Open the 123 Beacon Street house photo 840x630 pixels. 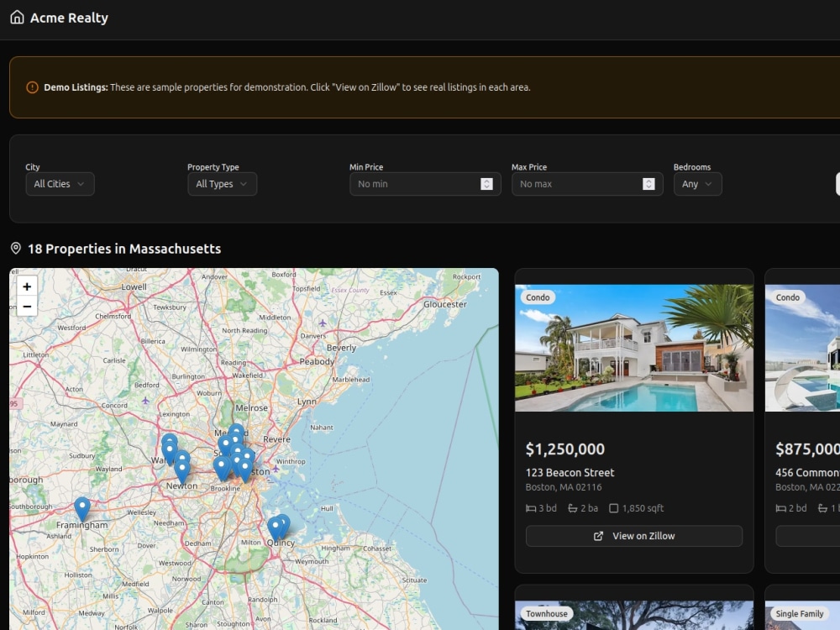(633, 348)
